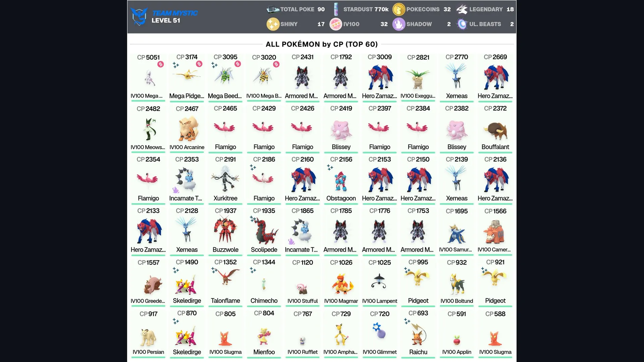Click the Mega badge on Mega Pidgeot

click(x=199, y=64)
